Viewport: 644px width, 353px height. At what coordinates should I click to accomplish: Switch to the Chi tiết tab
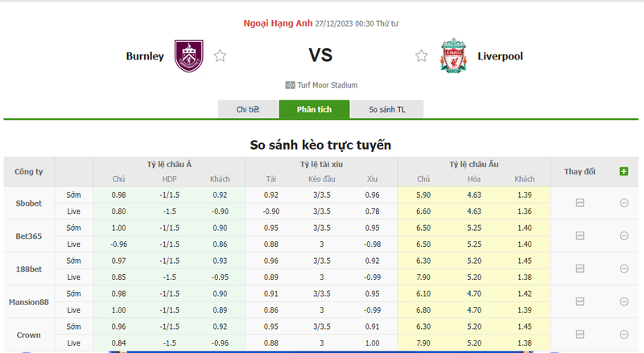[248, 109]
